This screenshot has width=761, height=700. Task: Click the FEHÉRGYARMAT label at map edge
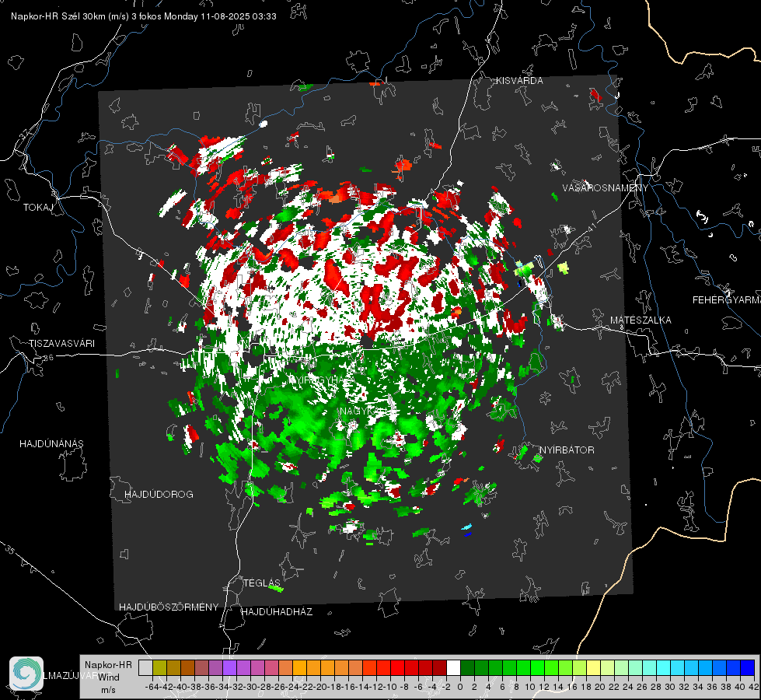[x=726, y=300]
